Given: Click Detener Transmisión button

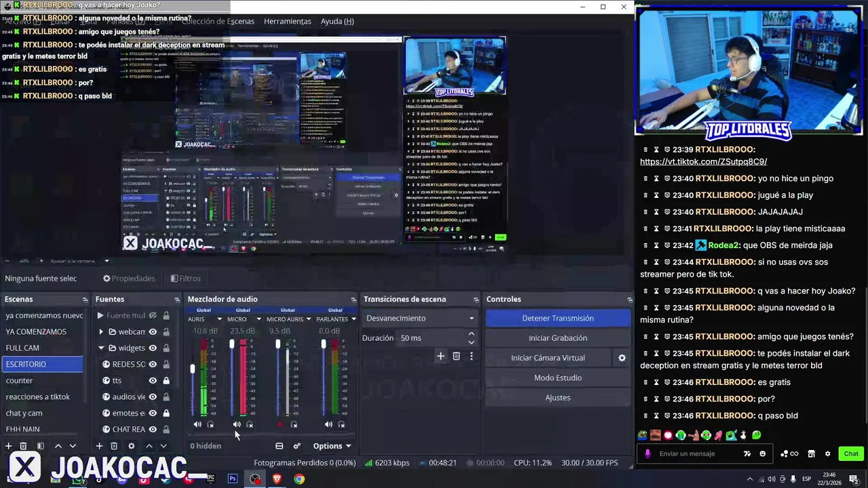Looking at the screenshot, I should pos(558,318).
